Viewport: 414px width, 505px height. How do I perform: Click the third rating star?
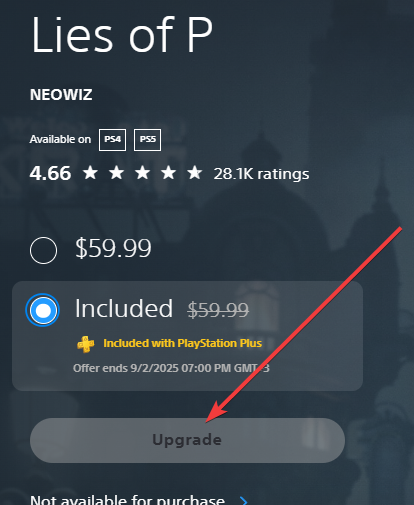pyautogui.click(x=143, y=173)
